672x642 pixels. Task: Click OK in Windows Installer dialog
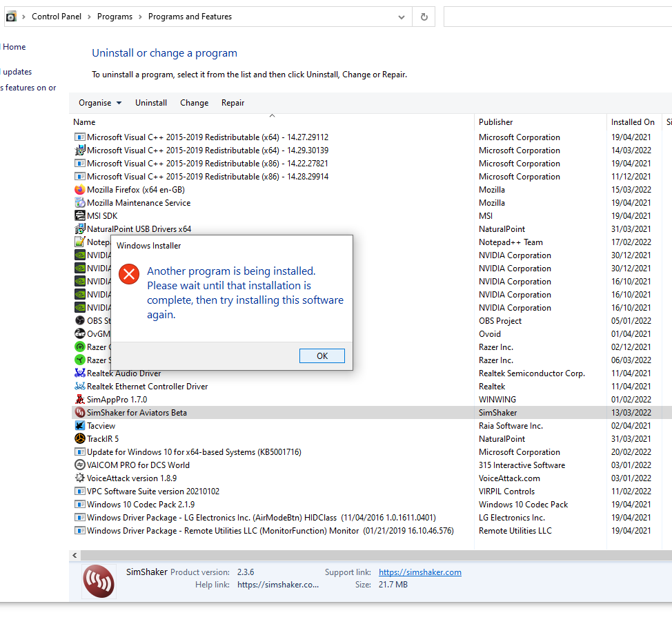[x=322, y=356]
